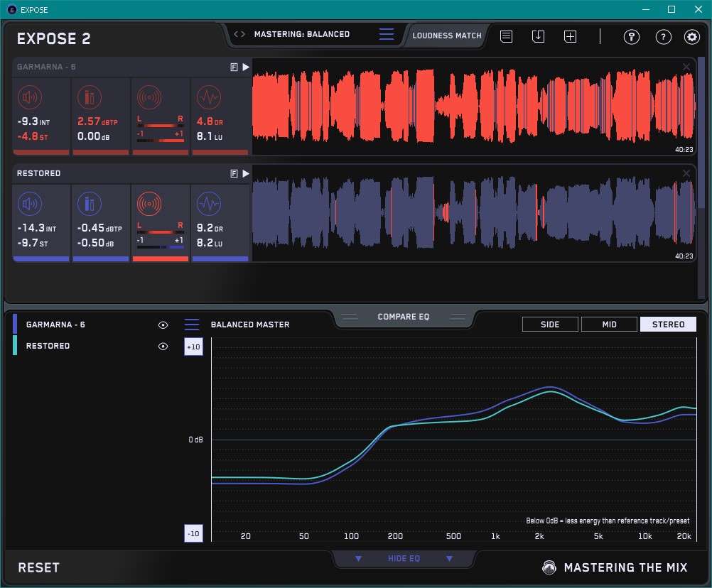Collapse the panel with Hide EQ

403,559
